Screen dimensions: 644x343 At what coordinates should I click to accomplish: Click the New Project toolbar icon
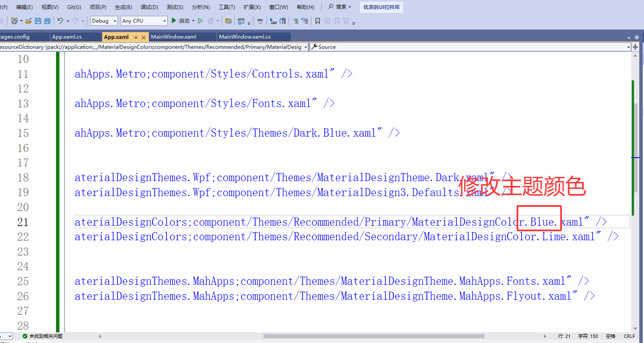coord(14,21)
